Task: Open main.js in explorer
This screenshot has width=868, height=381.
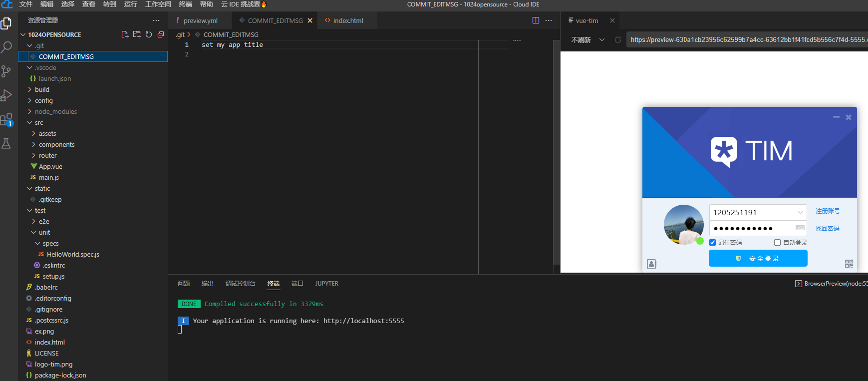Action: pos(49,177)
